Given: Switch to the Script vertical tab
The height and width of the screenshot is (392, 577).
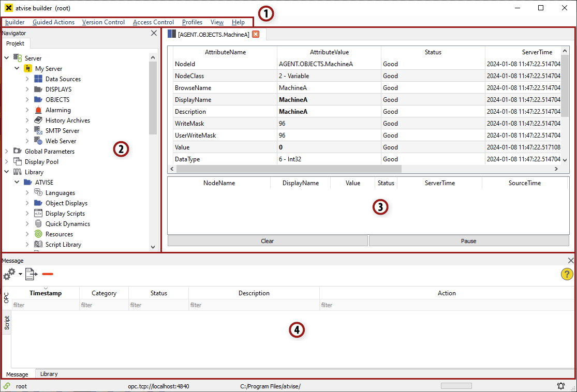Looking at the screenshot, I should click(x=7, y=323).
